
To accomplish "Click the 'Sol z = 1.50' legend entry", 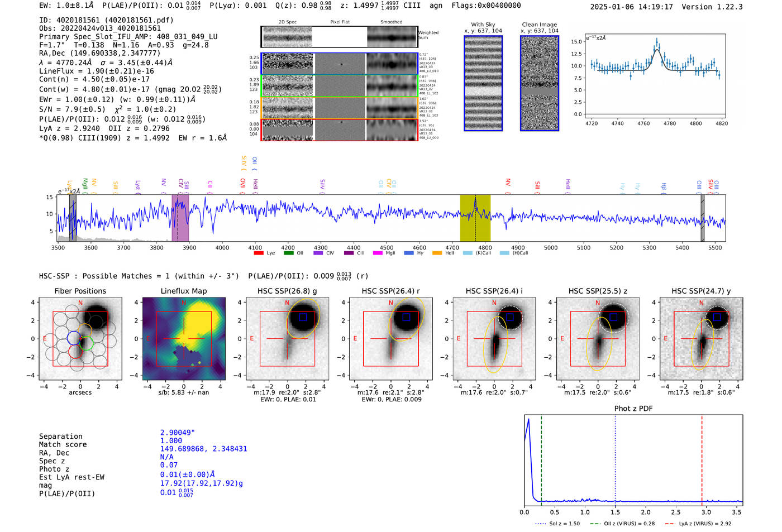I will [x=557, y=524].
